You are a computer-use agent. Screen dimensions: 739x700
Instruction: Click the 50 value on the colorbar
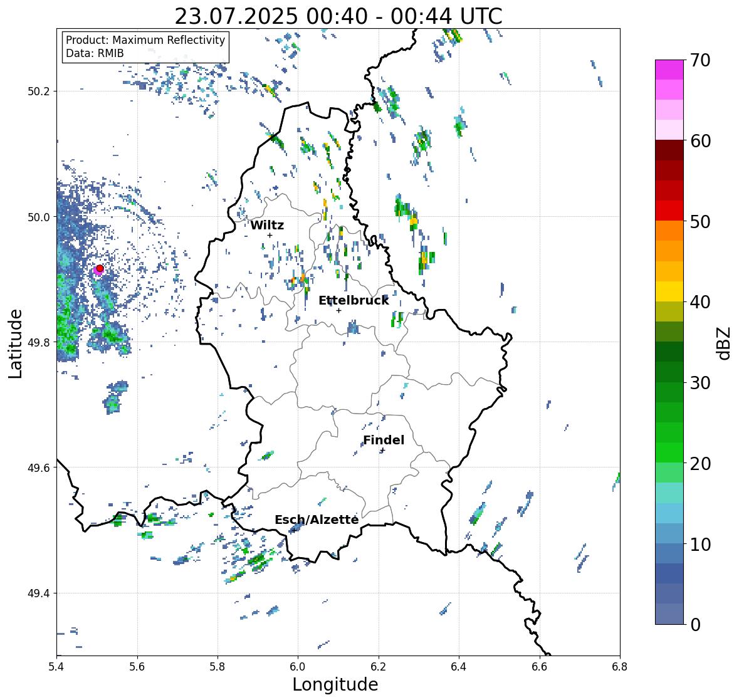700,222
